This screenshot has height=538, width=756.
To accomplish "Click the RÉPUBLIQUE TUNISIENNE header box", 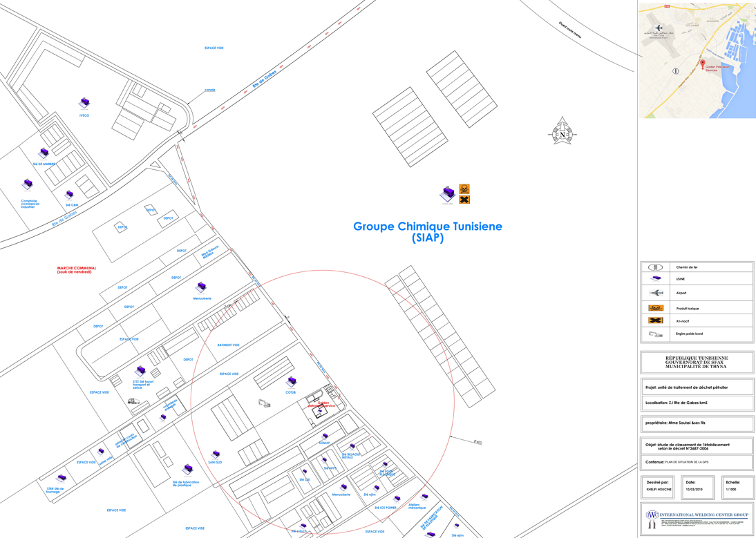I will coord(697,362).
